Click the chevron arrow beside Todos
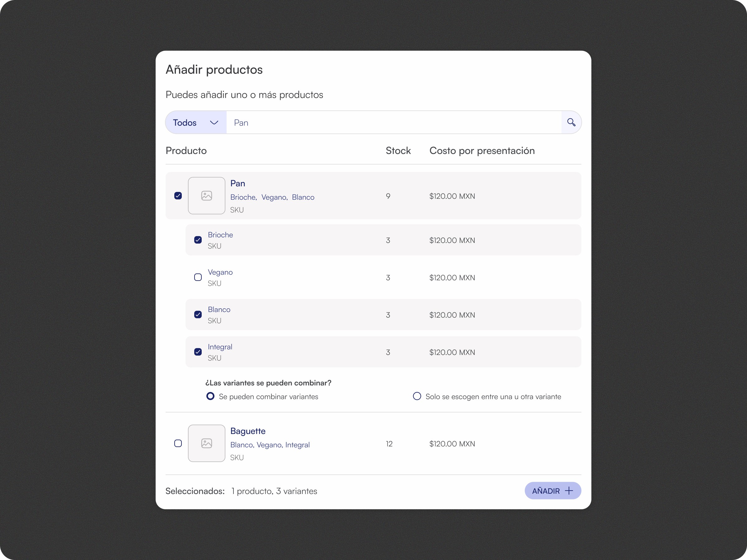The width and height of the screenshot is (747, 560). (214, 123)
